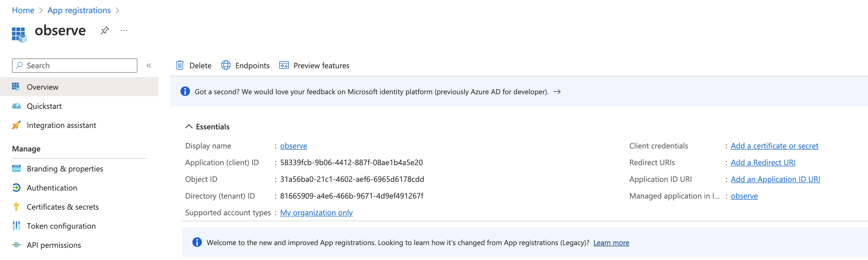This screenshot has height=260, width=868.
Task: Click the Certificates & secrets key icon
Action: (x=16, y=207)
